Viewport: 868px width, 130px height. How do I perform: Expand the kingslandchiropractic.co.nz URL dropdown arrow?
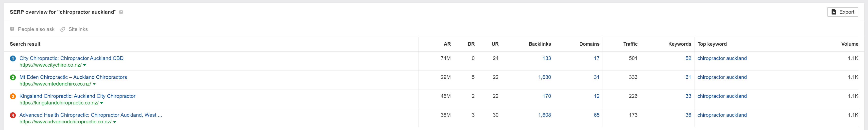click(102, 103)
